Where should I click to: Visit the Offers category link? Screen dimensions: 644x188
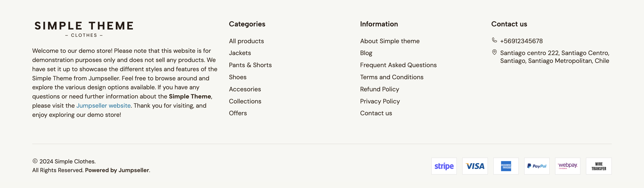click(238, 113)
